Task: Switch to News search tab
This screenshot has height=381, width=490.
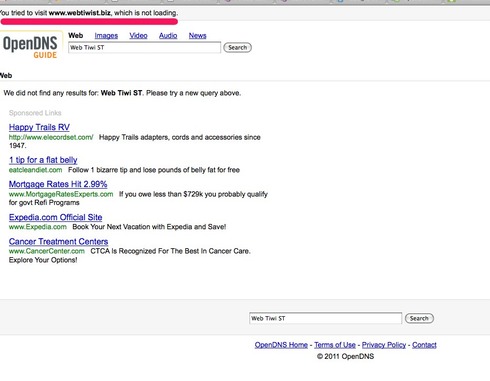Action: [x=197, y=36]
